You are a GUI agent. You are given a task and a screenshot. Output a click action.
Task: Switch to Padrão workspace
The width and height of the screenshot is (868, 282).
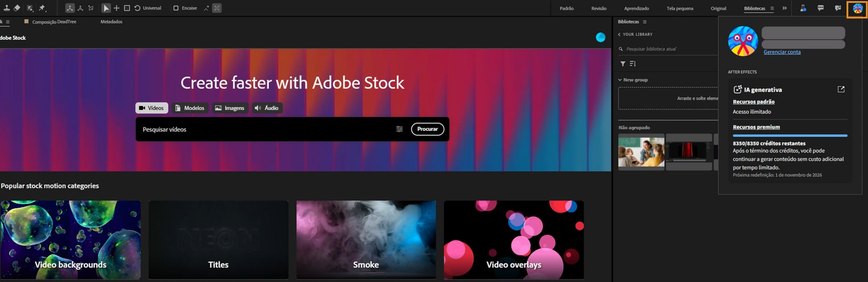(566, 9)
